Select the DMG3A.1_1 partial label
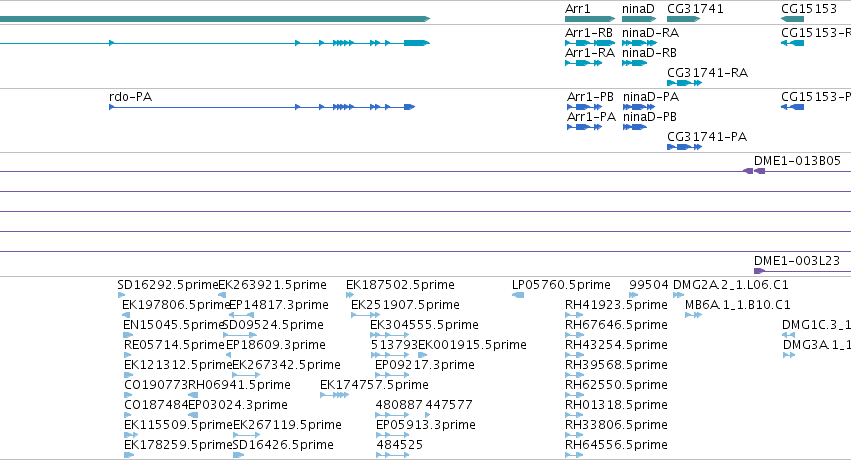 click(816, 345)
